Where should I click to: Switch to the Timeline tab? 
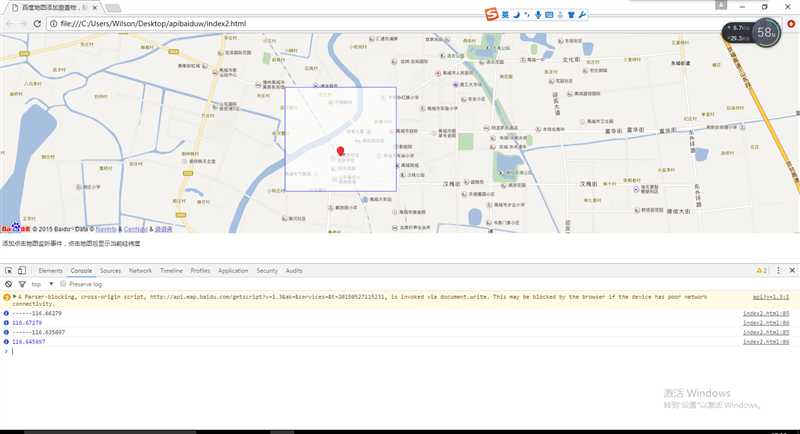[171, 270]
